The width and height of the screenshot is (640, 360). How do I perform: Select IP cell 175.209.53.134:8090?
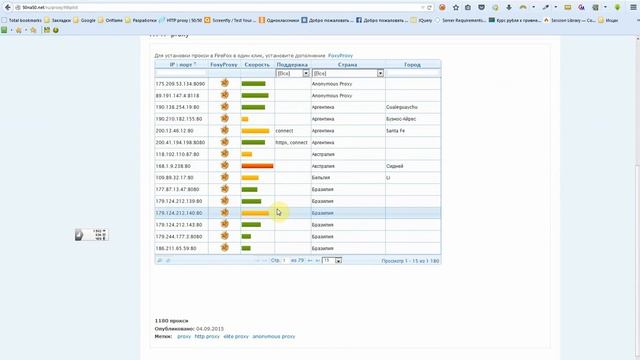(182, 84)
